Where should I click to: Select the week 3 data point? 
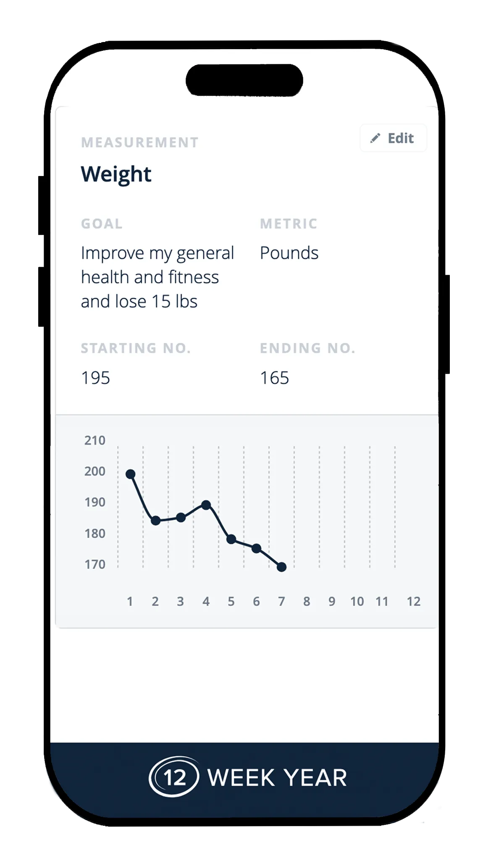[181, 518]
